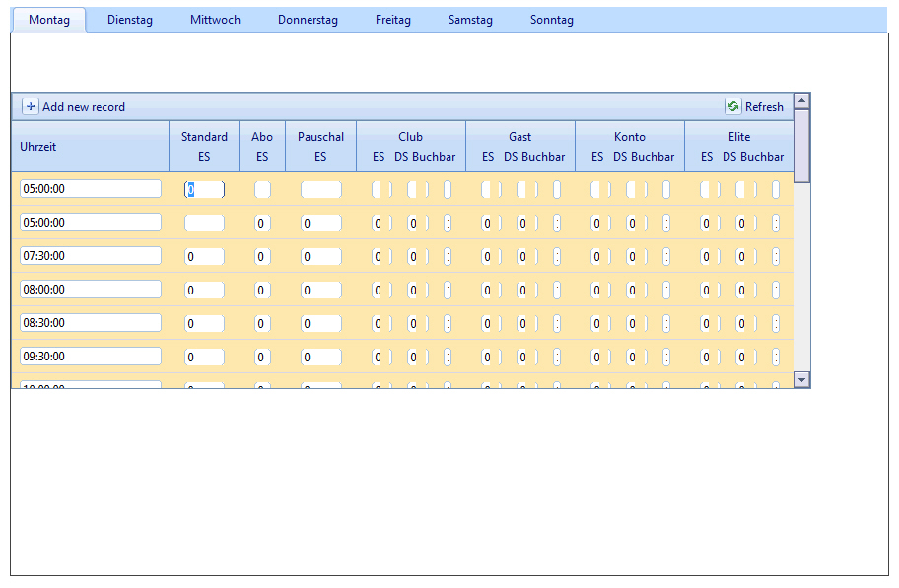This screenshot has height=588, width=899.
Task: Click the Elite Buchbar field in the 08:00:00 row
Action: coord(775,290)
